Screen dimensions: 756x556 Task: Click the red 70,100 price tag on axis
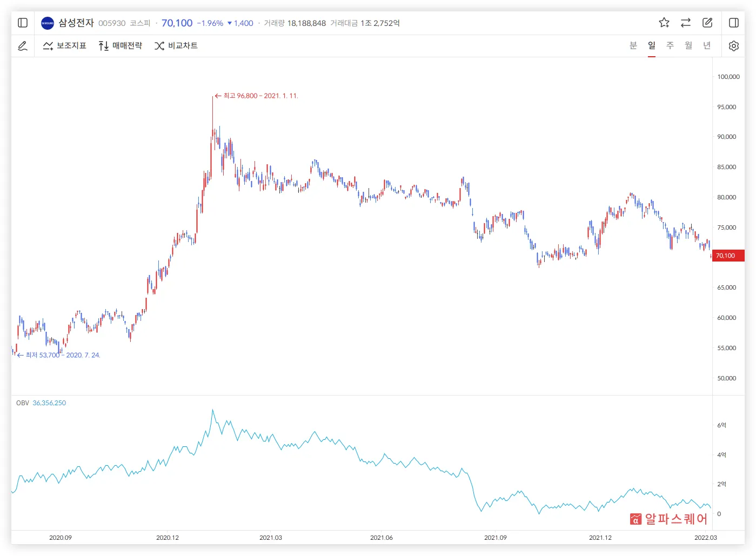(728, 256)
